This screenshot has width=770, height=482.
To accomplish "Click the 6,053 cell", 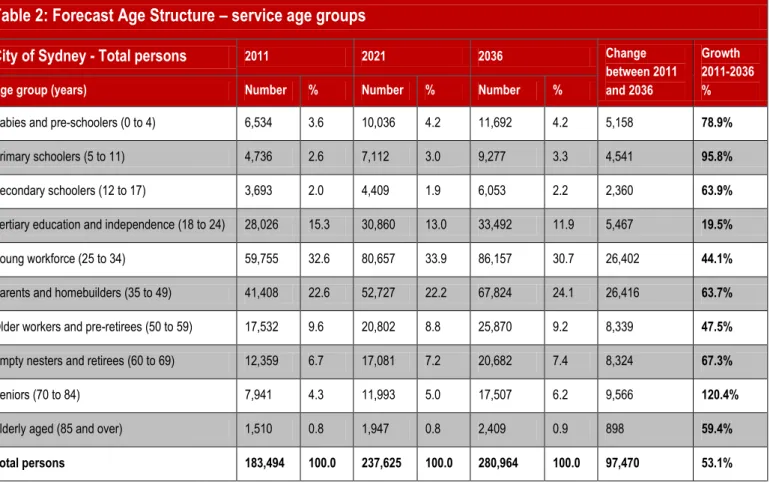I will tap(492, 190).
